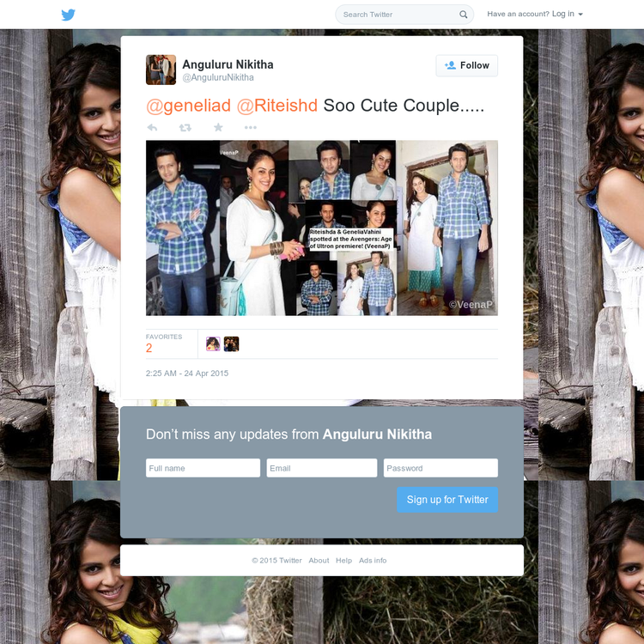Screen dimensions: 644x644
Task: Open the more options ellipsis icon
Action: click(x=251, y=128)
